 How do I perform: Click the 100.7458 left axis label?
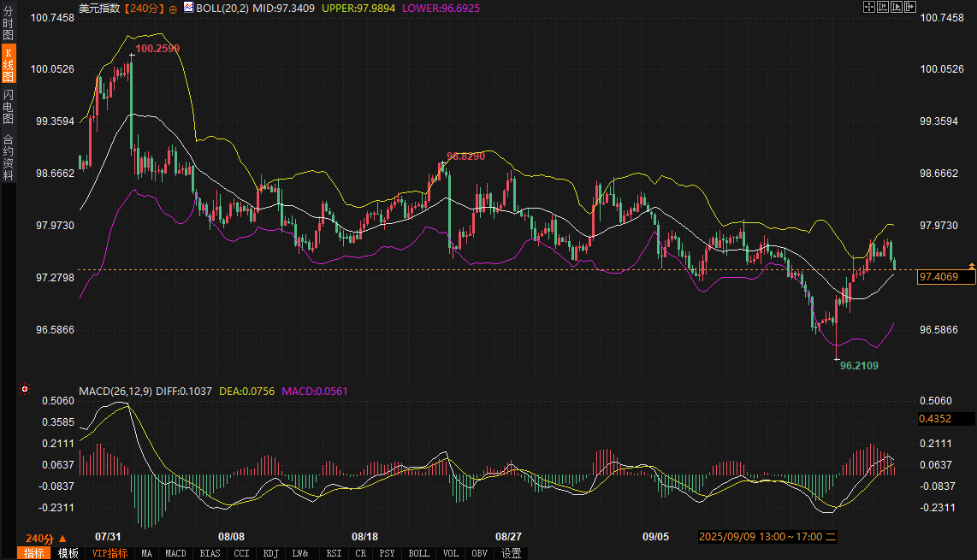coord(52,17)
